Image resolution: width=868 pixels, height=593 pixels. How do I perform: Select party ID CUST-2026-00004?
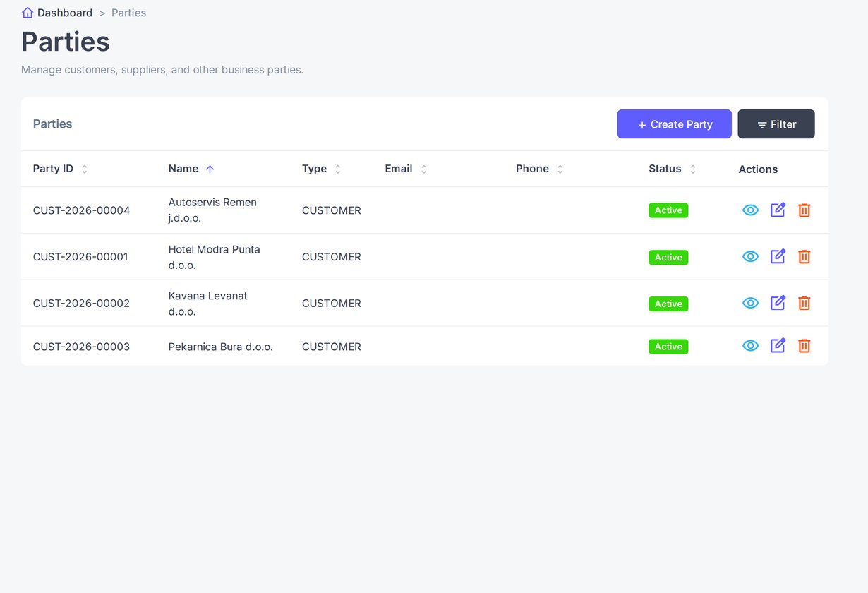point(82,210)
